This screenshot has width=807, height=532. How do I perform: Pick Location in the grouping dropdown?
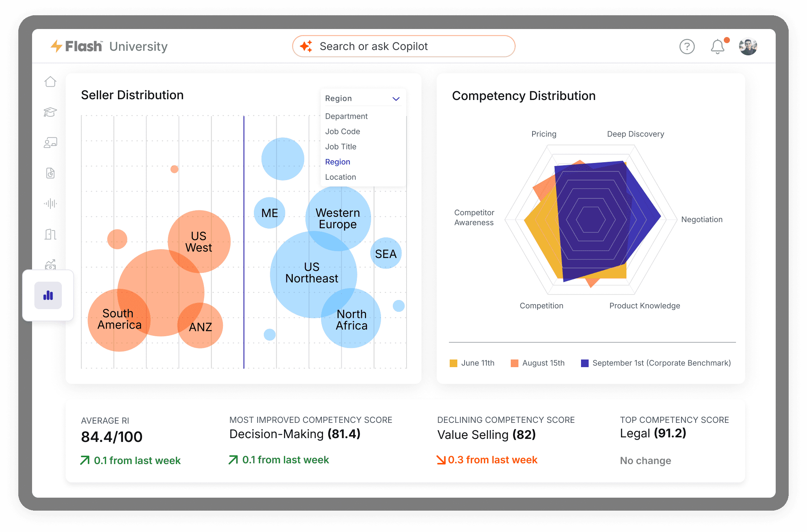[x=341, y=177]
